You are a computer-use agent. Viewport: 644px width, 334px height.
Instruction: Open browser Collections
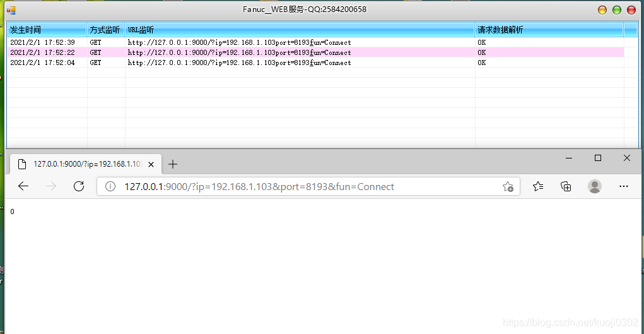click(566, 186)
